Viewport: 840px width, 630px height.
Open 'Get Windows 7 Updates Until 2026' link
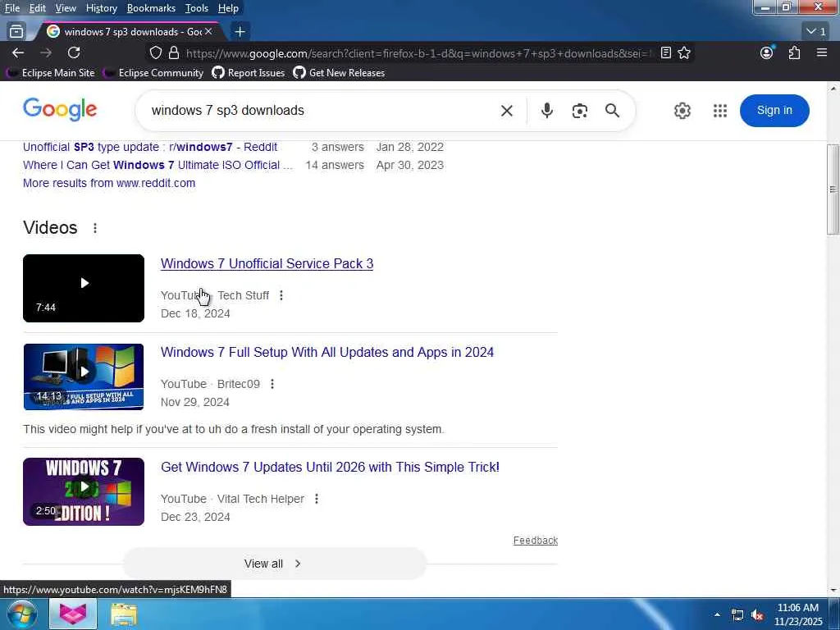point(330,467)
